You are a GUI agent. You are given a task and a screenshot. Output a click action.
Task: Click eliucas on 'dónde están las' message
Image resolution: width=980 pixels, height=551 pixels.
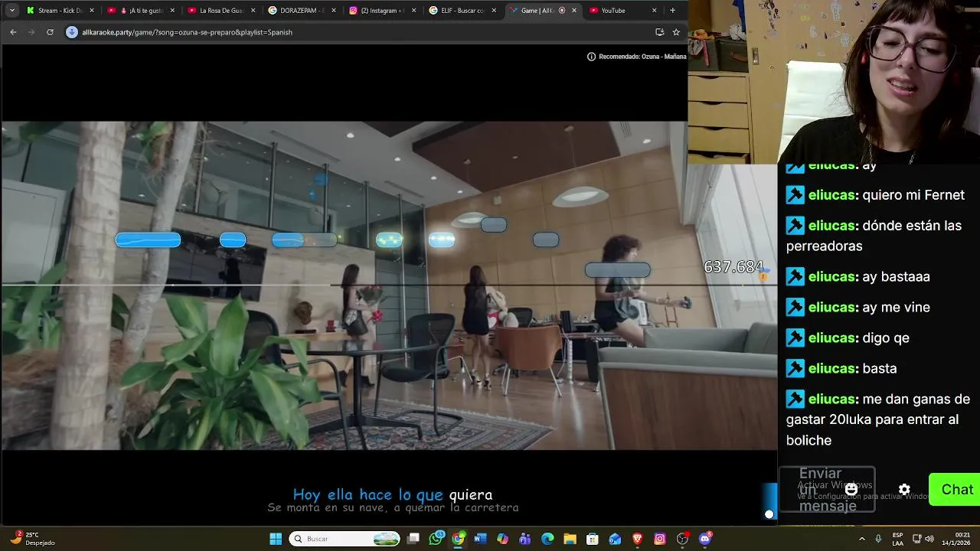pos(831,226)
